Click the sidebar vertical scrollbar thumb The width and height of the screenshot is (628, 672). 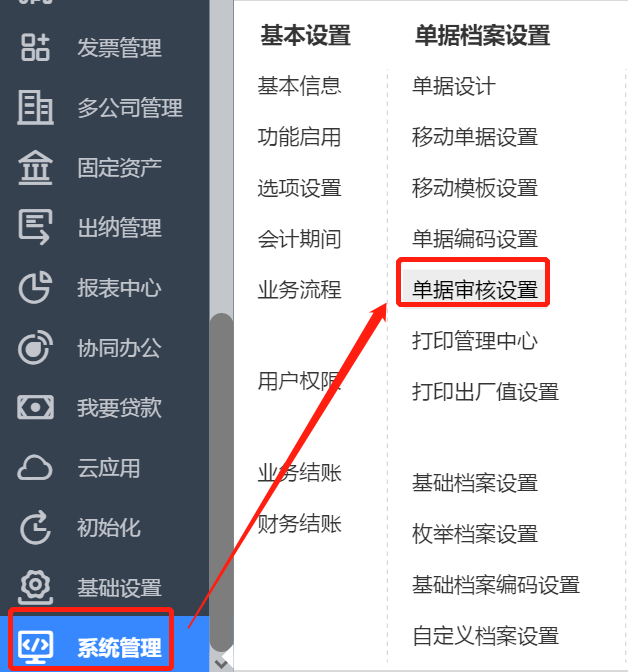(x=221, y=482)
